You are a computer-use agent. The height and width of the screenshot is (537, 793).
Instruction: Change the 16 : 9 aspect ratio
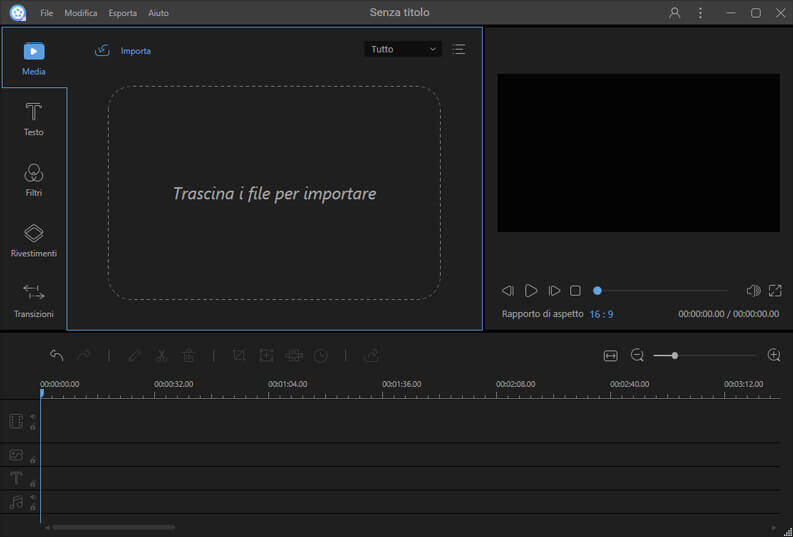pyautogui.click(x=601, y=315)
